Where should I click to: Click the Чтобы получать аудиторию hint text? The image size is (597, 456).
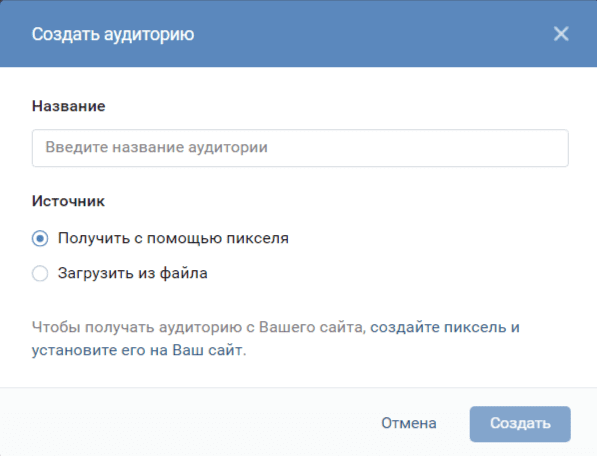[x=137, y=327]
